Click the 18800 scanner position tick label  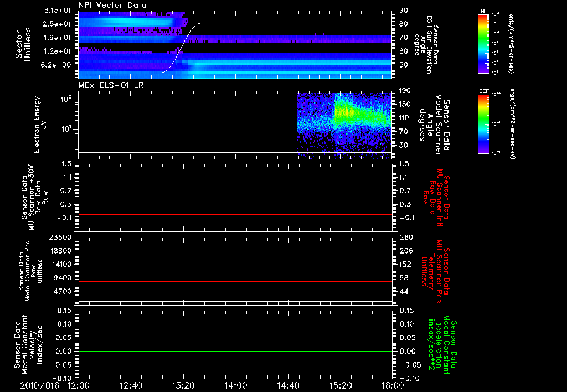pos(61,251)
